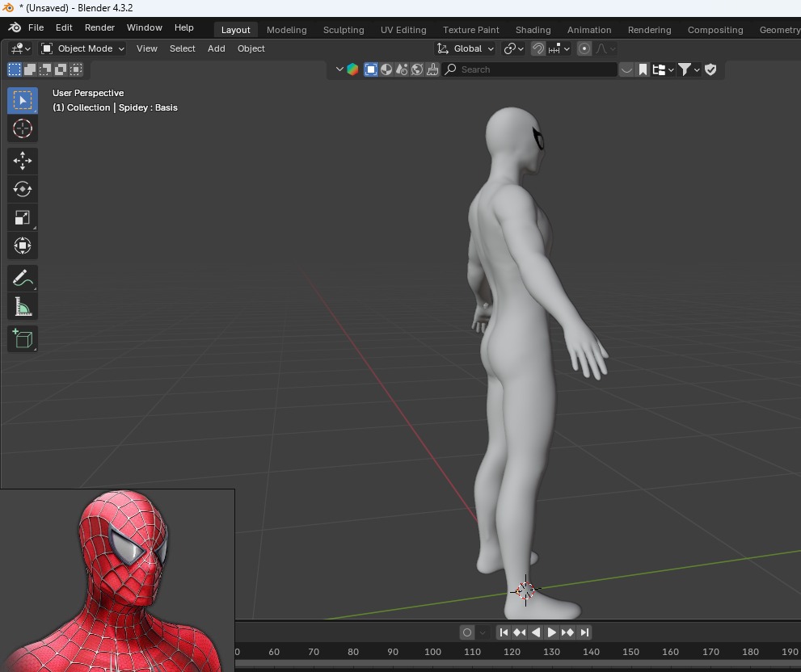Switch to the Sculpting workspace tab
The image size is (801, 672).
tap(344, 30)
